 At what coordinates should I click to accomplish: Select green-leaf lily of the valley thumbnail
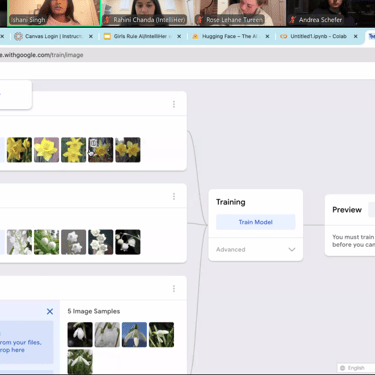(46, 242)
